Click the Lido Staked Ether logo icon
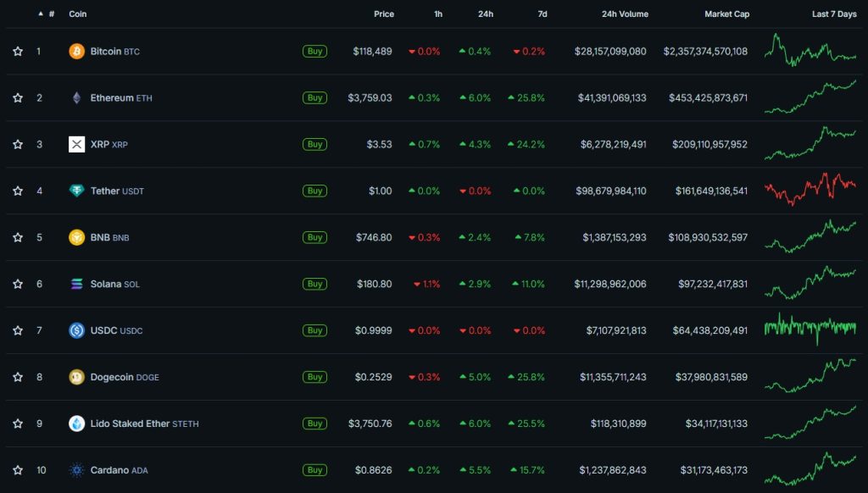This screenshot has width=868, height=493. [x=76, y=424]
